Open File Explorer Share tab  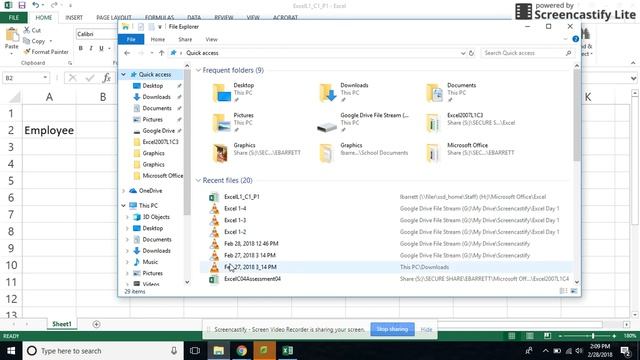point(185,39)
